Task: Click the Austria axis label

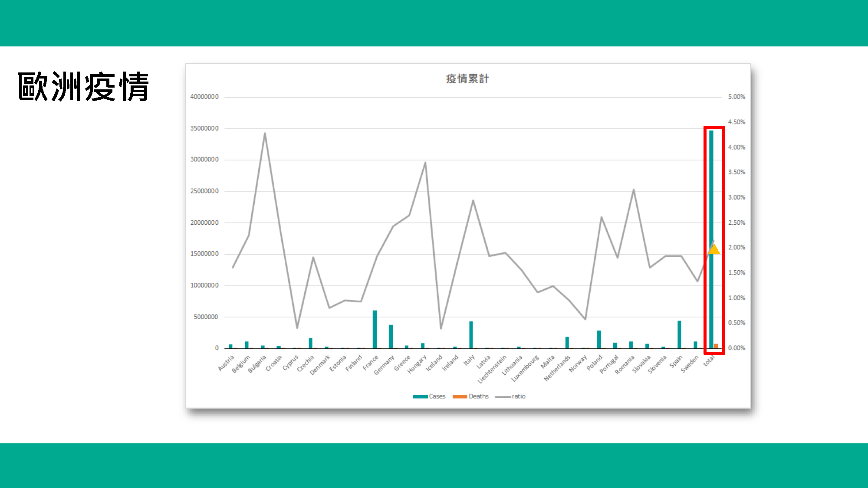Action: pos(226,363)
